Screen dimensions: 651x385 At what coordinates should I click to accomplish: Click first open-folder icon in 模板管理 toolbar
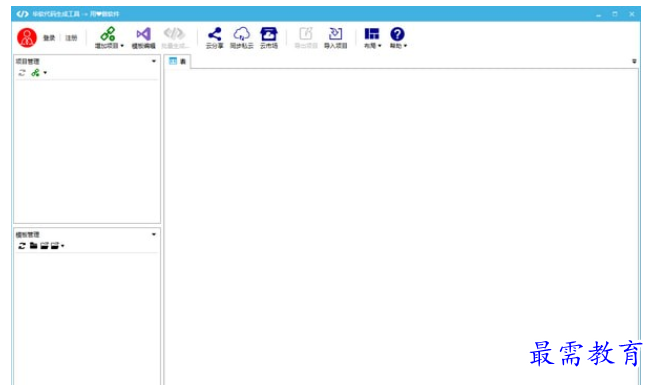[44, 246]
